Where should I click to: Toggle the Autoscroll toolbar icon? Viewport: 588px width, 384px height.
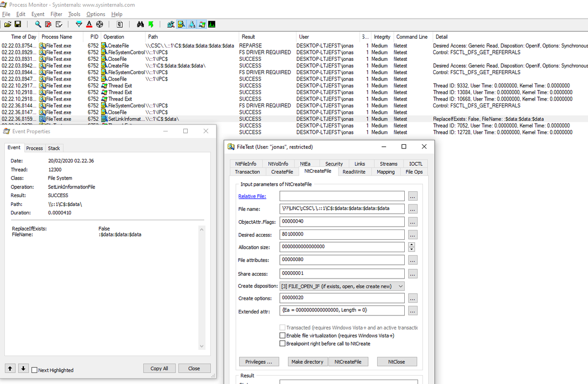click(49, 25)
